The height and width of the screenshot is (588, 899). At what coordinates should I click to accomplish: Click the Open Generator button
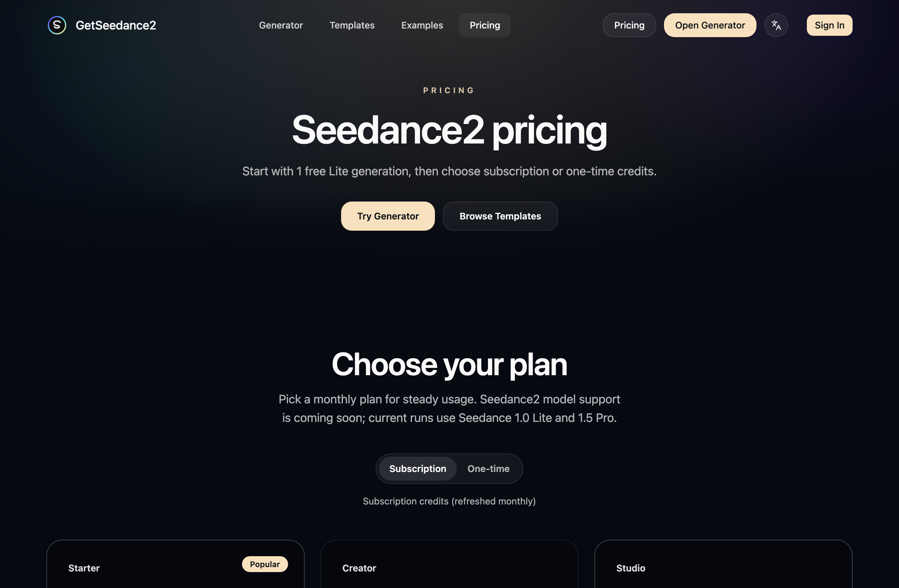[x=710, y=25]
